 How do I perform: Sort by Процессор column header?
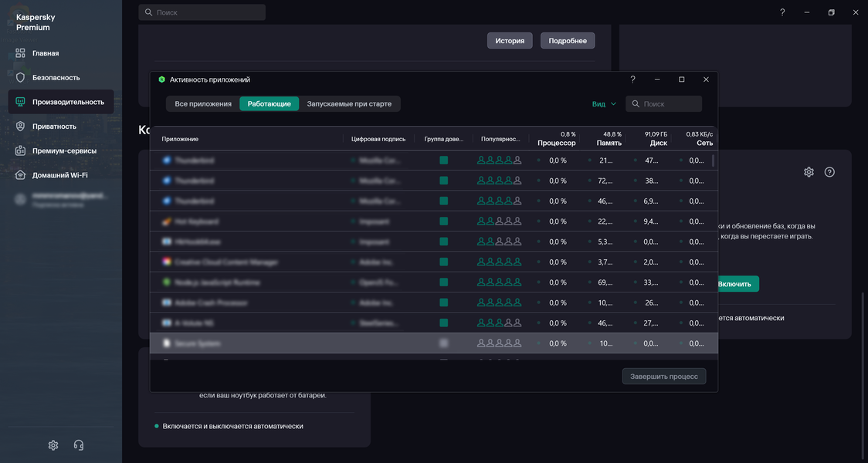[x=556, y=143]
